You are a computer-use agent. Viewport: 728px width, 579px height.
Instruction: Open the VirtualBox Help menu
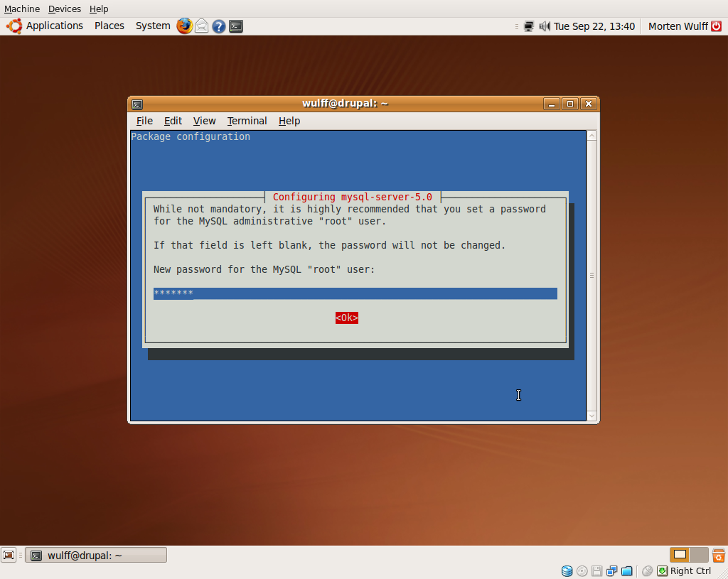pyautogui.click(x=99, y=9)
